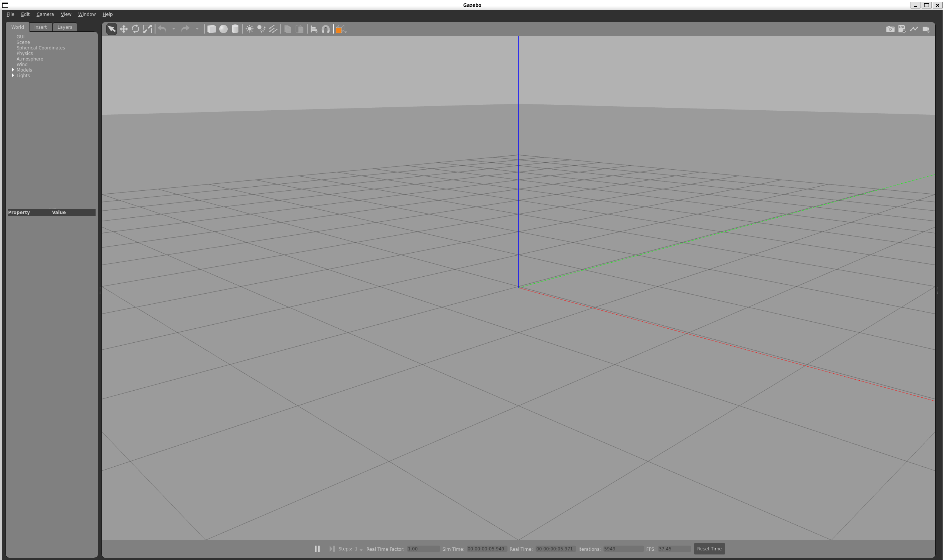Select the Translate mode tool

pos(123,29)
